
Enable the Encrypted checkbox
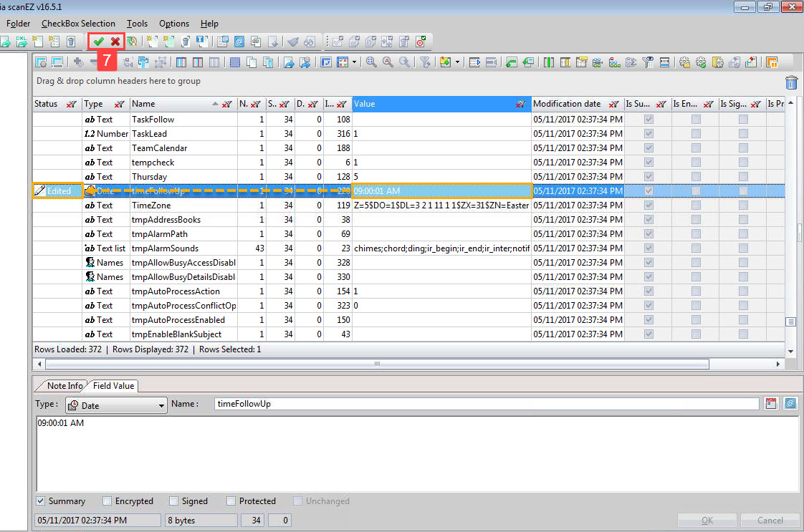(107, 500)
